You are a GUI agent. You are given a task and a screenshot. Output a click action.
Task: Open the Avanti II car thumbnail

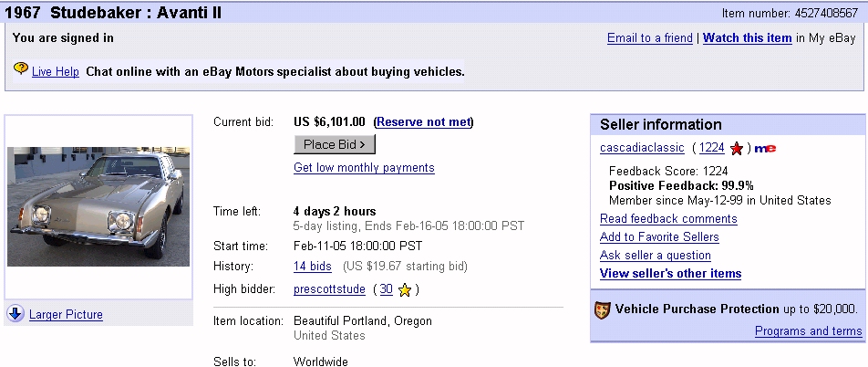(98, 206)
